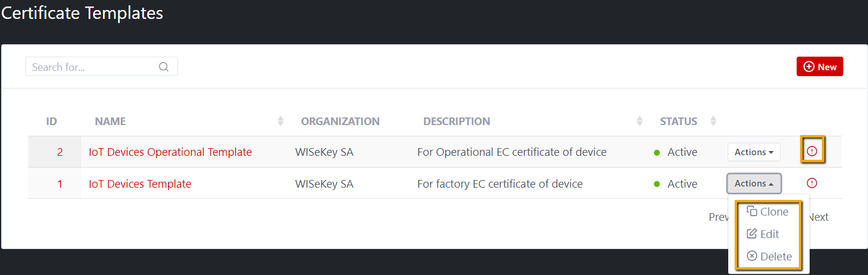Collapse the Actions dropdown for IoT Devices Template
This screenshot has width=868, height=275.
[x=754, y=184]
